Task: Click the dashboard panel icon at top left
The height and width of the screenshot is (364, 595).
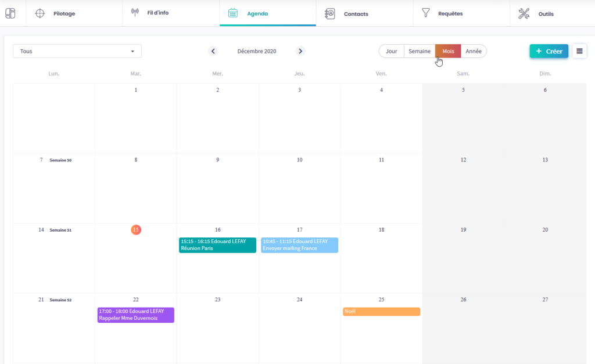Action: 10,13
